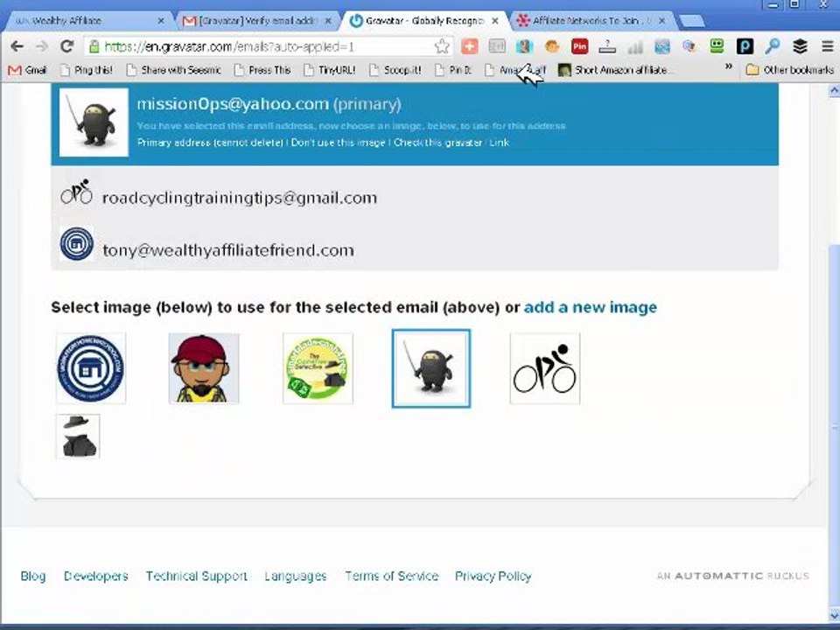Open Gmail bookmark
This screenshot has height=630, width=840.
click(27, 70)
